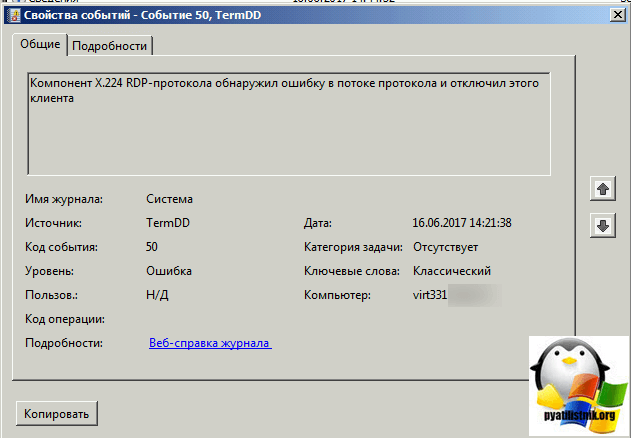Select the computer name virt331
This screenshot has height=438, width=631.
coord(430,295)
